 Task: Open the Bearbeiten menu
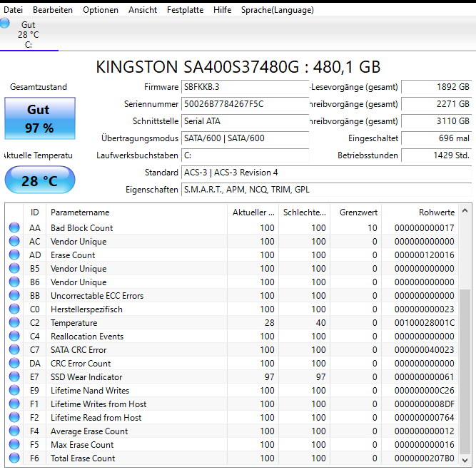click(53, 10)
